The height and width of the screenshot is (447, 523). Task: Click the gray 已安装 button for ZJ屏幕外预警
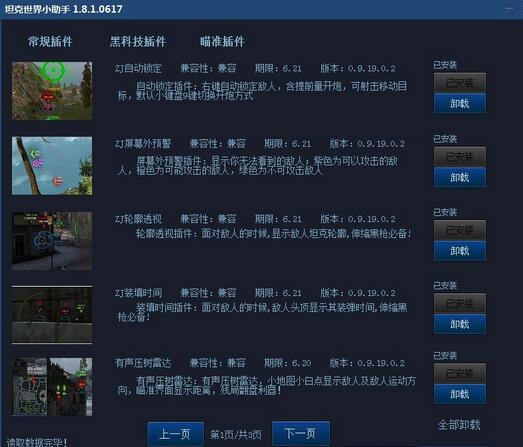460,156
